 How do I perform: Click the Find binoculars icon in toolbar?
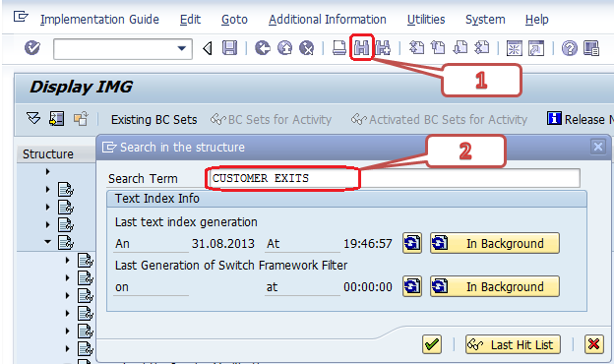click(361, 48)
